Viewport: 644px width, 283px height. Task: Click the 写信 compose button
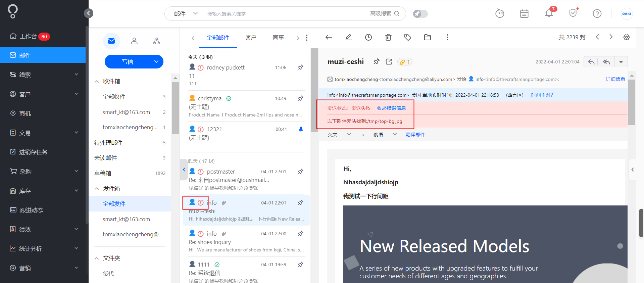128,61
